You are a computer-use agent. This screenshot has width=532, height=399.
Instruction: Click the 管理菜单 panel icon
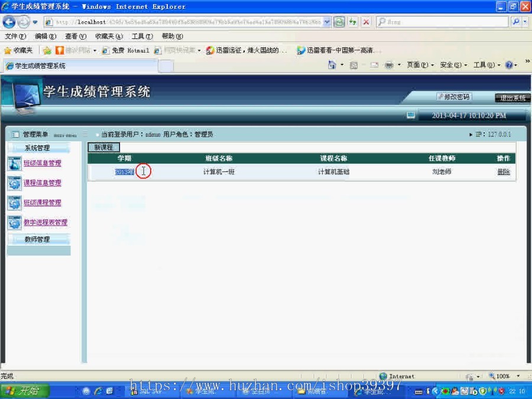[15, 135]
